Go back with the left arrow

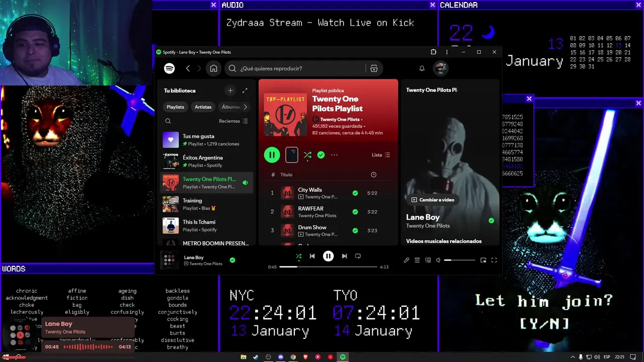coord(188,68)
